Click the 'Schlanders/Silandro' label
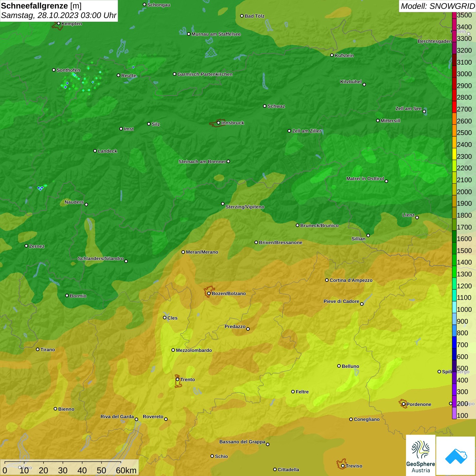Viewport: 476px width, 476px height. tap(101, 258)
